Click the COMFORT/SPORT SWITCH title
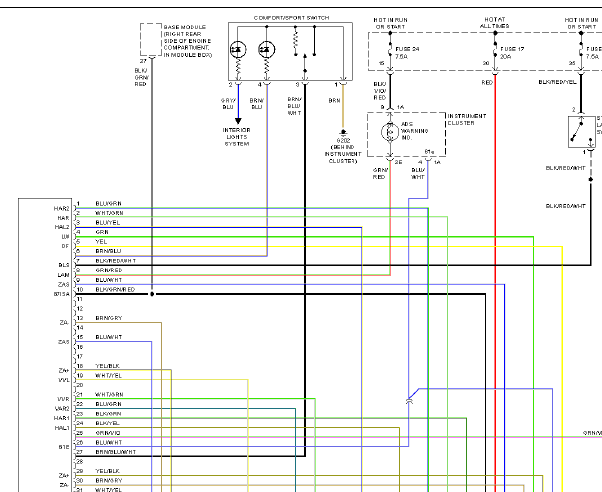 (x=291, y=18)
